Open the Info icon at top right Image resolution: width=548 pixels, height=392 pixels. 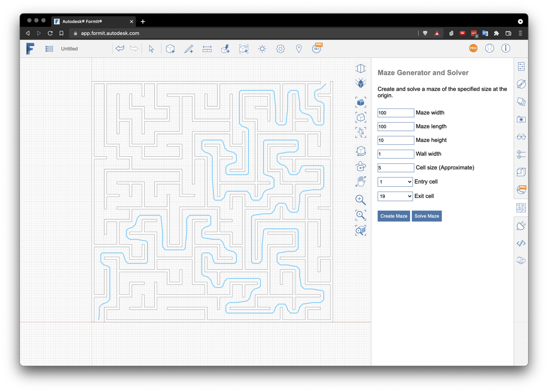coord(506,48)
